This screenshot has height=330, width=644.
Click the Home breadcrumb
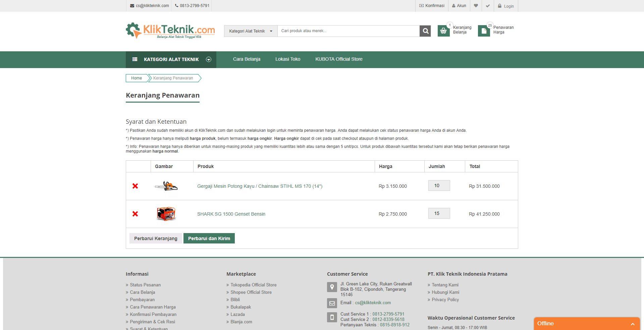pos(137,78)
